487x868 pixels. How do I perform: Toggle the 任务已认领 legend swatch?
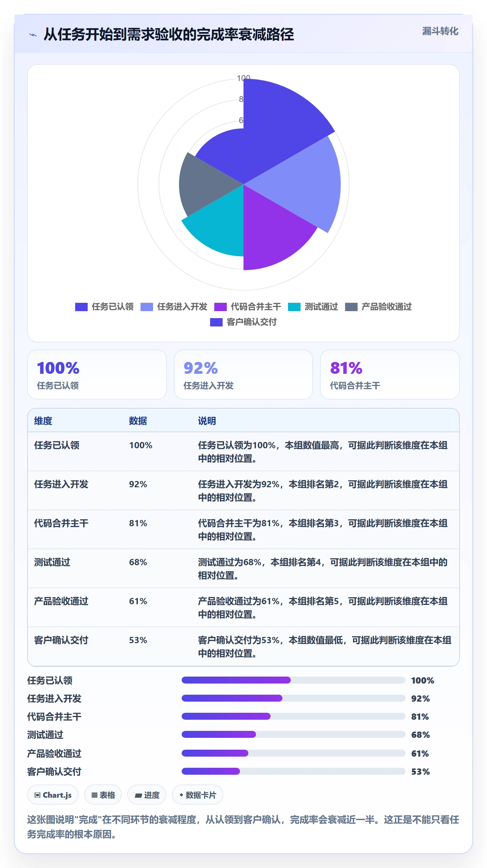click(81, 307)
